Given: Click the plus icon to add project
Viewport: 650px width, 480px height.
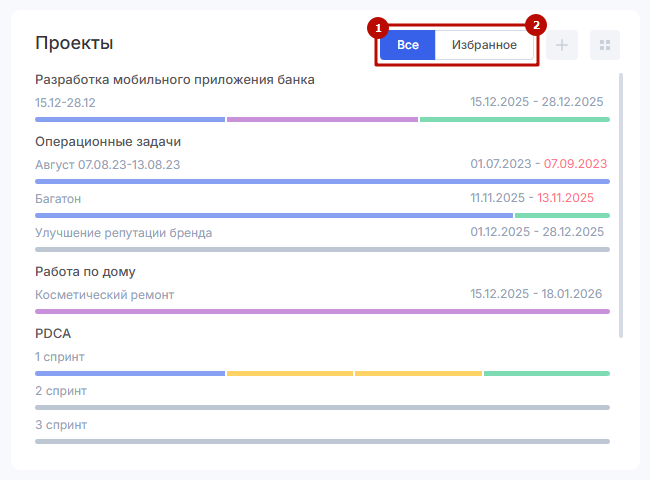Looking at the screenshot, I should (x=562, y=45).
